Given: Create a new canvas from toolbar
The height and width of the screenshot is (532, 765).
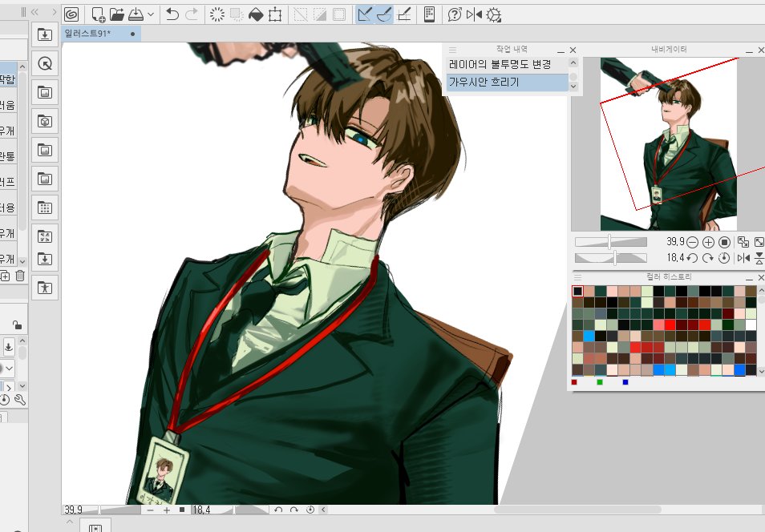Looking at the screenshot, I should coord(98,14).
